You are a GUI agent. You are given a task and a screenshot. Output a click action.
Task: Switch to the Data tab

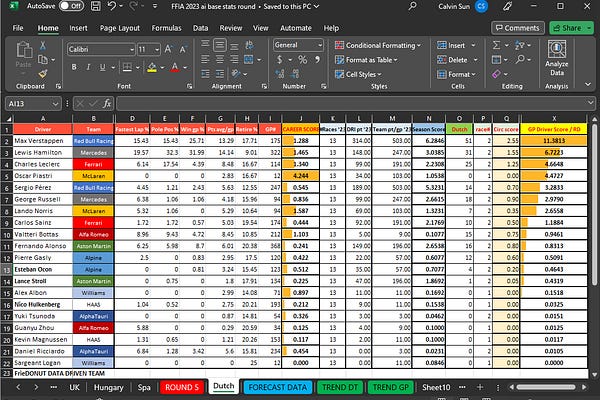point(201,28)
